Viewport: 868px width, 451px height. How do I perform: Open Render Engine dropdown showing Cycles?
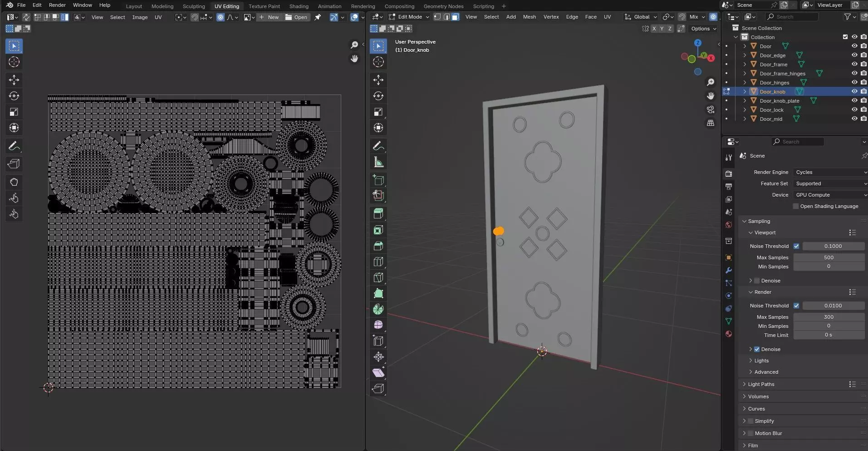[830, 172]
